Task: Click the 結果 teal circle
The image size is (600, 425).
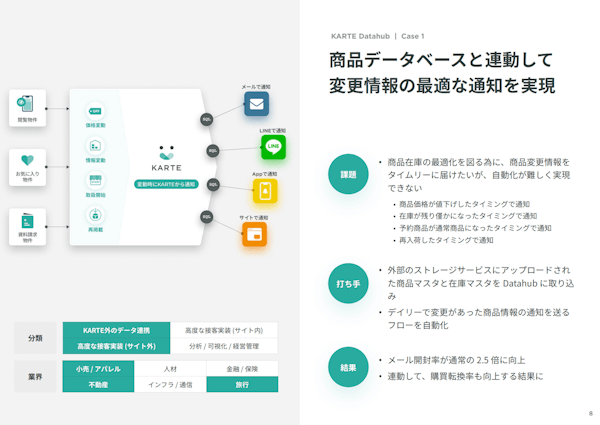Action: (x=348, y=367)
